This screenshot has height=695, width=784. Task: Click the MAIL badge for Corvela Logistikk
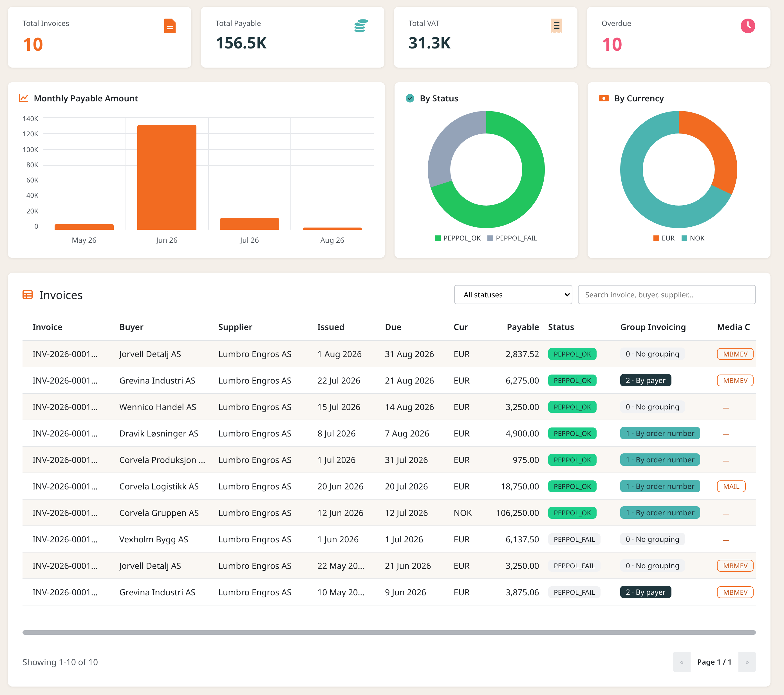(731, 486)
